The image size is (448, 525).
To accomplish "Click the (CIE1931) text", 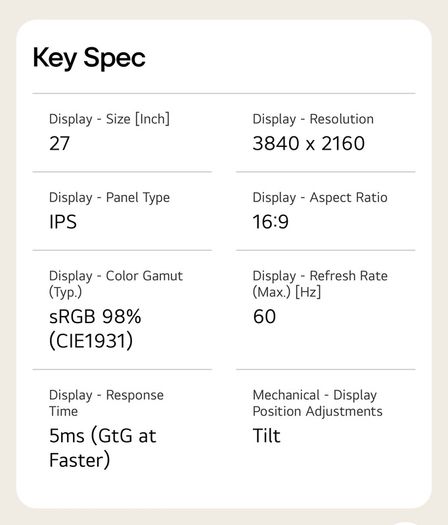I will (91, 341).
